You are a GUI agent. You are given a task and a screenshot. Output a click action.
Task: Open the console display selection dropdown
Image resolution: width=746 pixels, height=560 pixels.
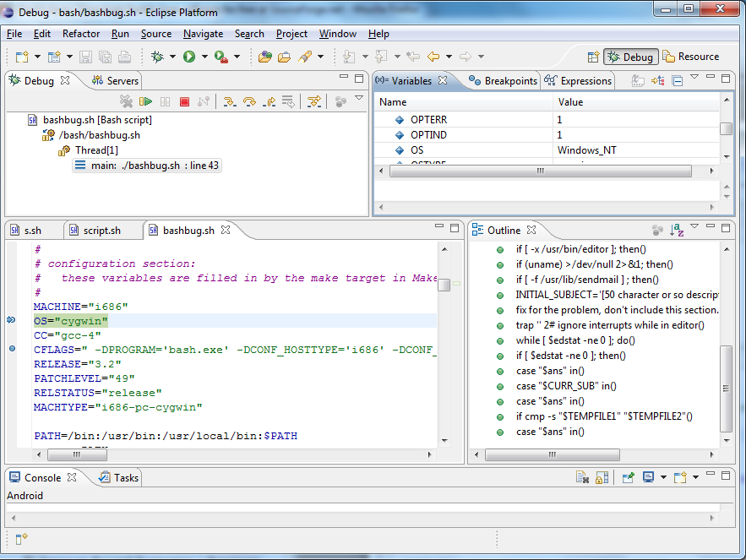662,478
